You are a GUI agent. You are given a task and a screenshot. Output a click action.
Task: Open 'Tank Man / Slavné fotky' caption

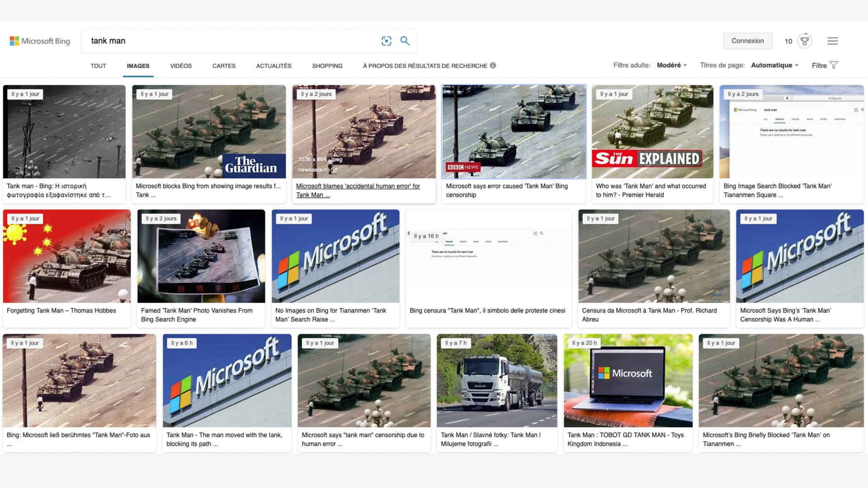tap(491, 439)
